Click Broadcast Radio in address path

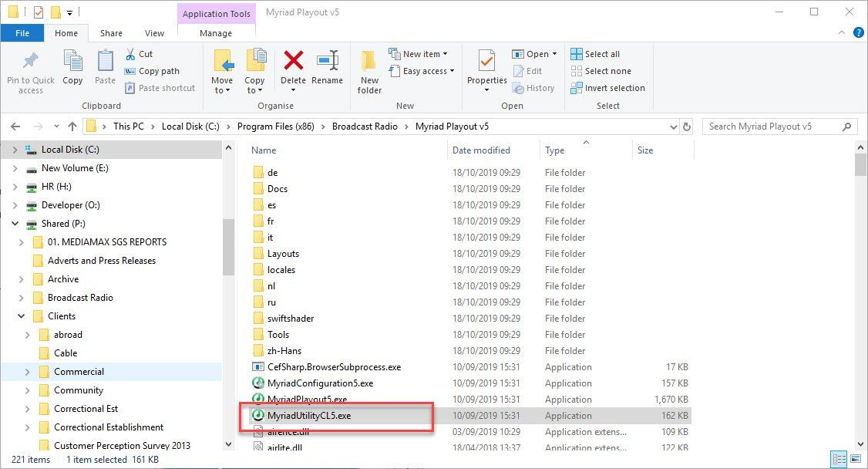[365, 127]
